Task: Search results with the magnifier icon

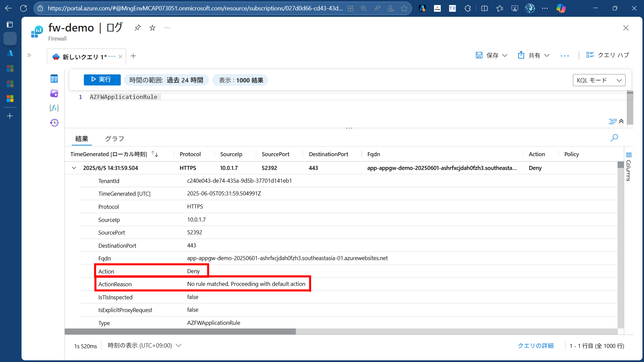Action: [614, 138]
